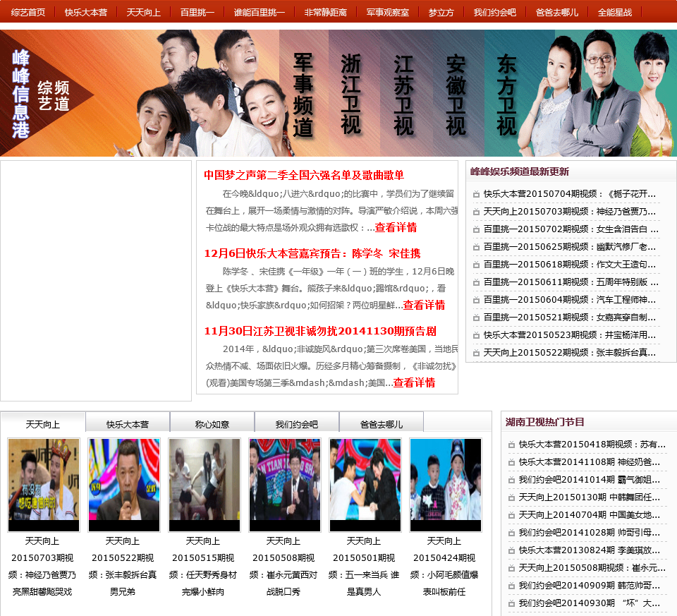The width and height of the screenshot is (677, 616).
Task: Open 快乐大本营20150418期视频 苏有 link
Action: pyautogui.click(x=592, y=445)
